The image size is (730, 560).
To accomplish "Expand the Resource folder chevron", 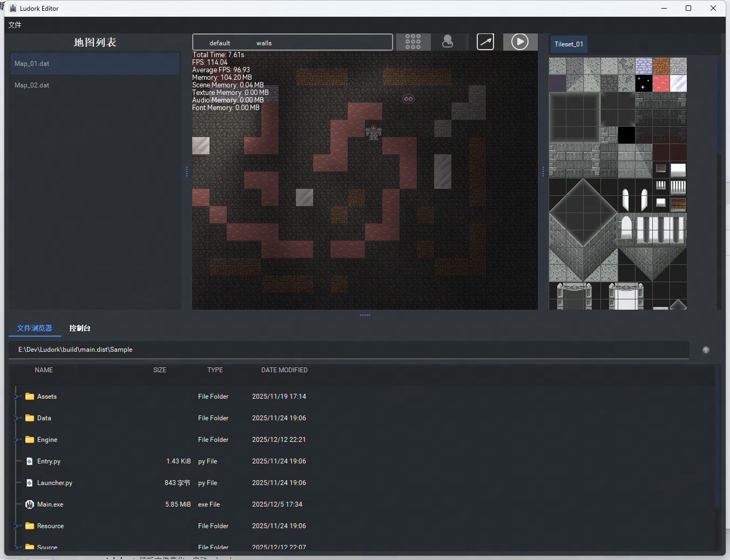I will tap(16, 526).
